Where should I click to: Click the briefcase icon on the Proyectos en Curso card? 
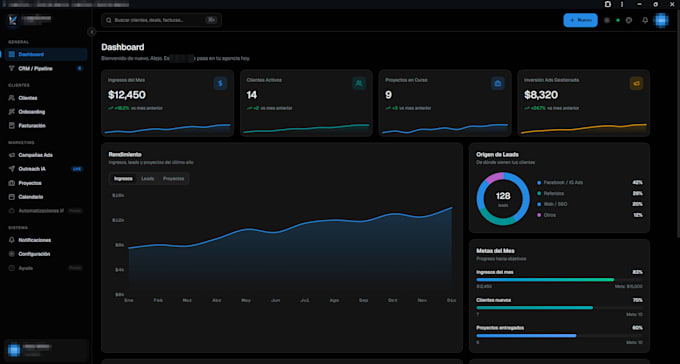[x=497, y=84]
